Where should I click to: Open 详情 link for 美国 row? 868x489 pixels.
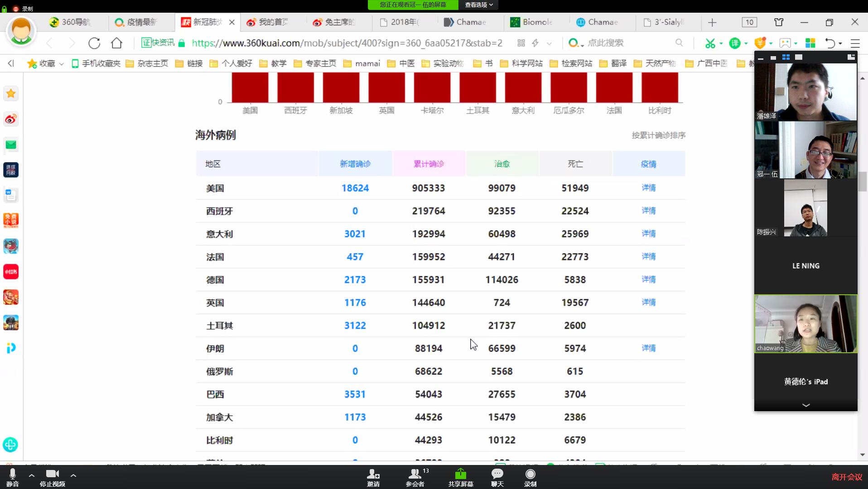click(648, 188)
